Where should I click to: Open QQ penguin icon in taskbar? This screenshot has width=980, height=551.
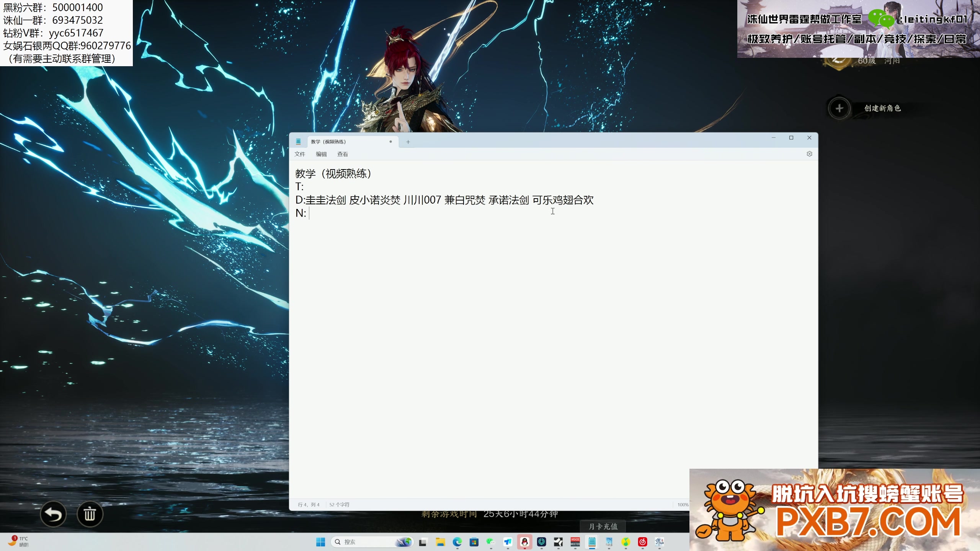coord(524,542)
